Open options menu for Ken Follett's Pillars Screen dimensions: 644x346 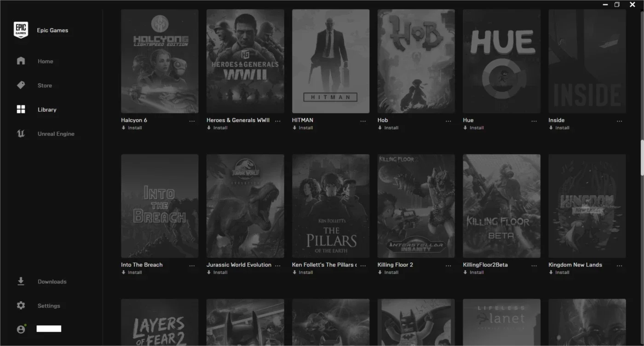(363, 266)
